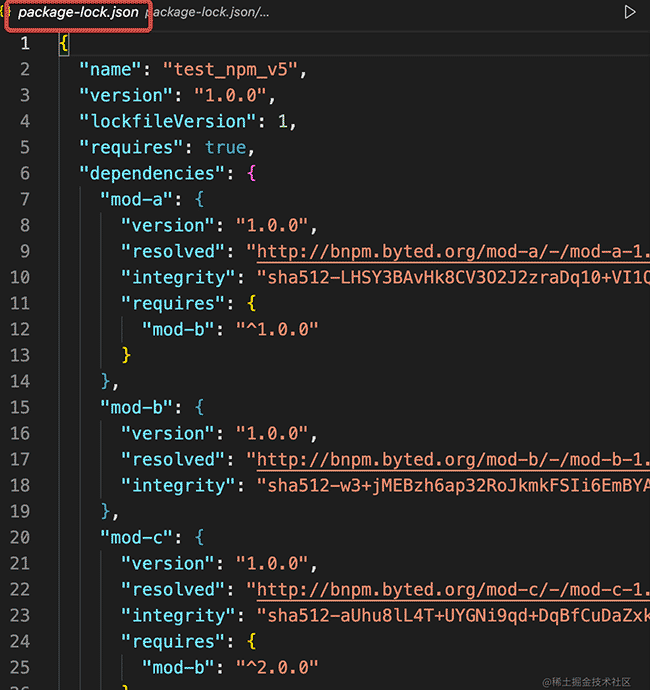Image resolution: width=650 pixels, height=690 pixels.
Task: Click the closing yellow brace on line 13
Action: (126, 355)
